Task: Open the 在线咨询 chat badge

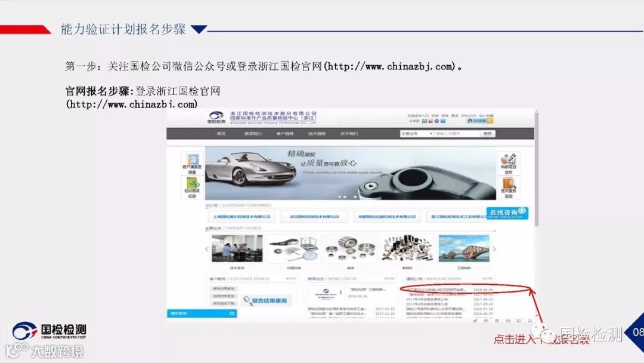Action: [507, 213]
